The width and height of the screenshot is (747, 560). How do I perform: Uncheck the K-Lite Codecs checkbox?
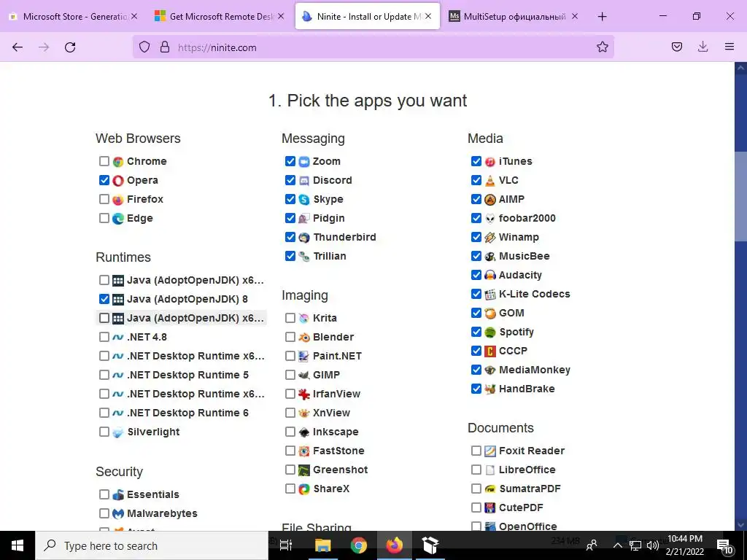(476, 294)
